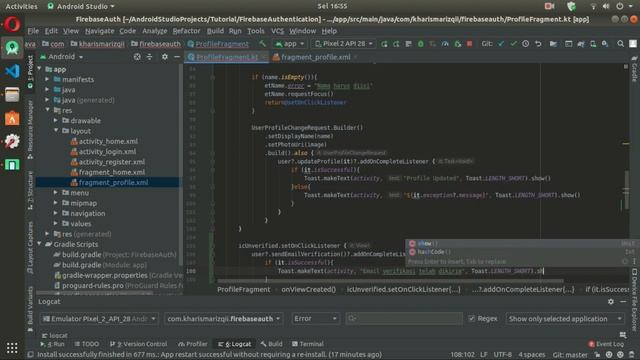Image resolution: width=640 pixels, height=360 pixels.
Task: Toggle the Gradle tool window on right edge
Action: click(634, 69)
